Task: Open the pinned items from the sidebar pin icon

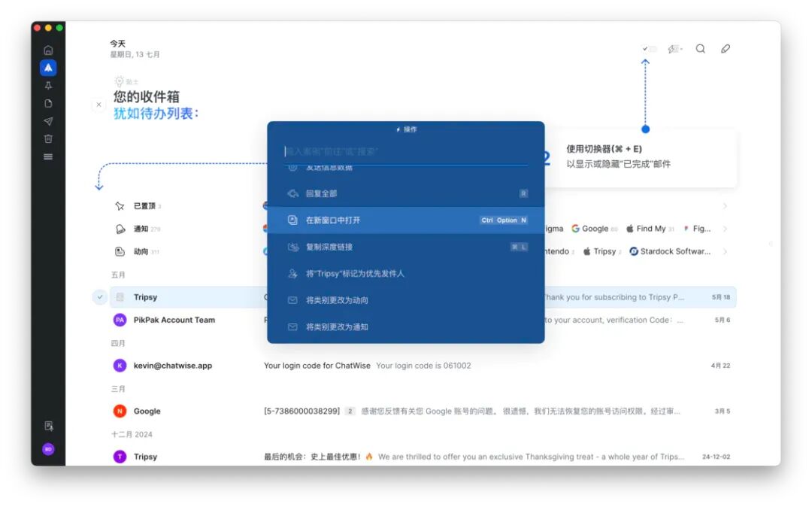Action: 48,86
